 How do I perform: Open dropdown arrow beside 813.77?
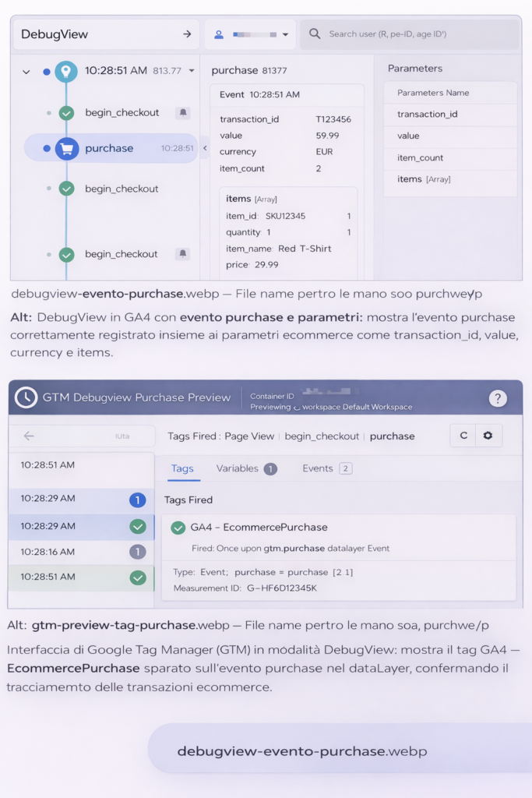click(192, 71)
